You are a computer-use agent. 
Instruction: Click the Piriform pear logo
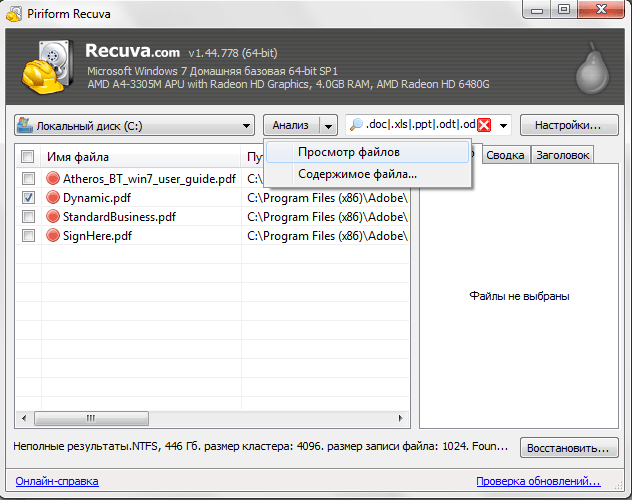(x=592, y=68)
